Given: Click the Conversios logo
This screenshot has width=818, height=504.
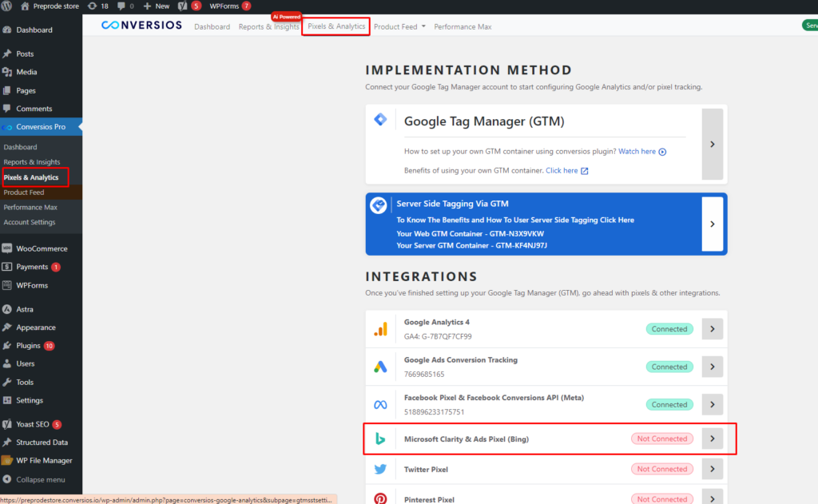Looking at the screenshot, I should click(141, 25).
